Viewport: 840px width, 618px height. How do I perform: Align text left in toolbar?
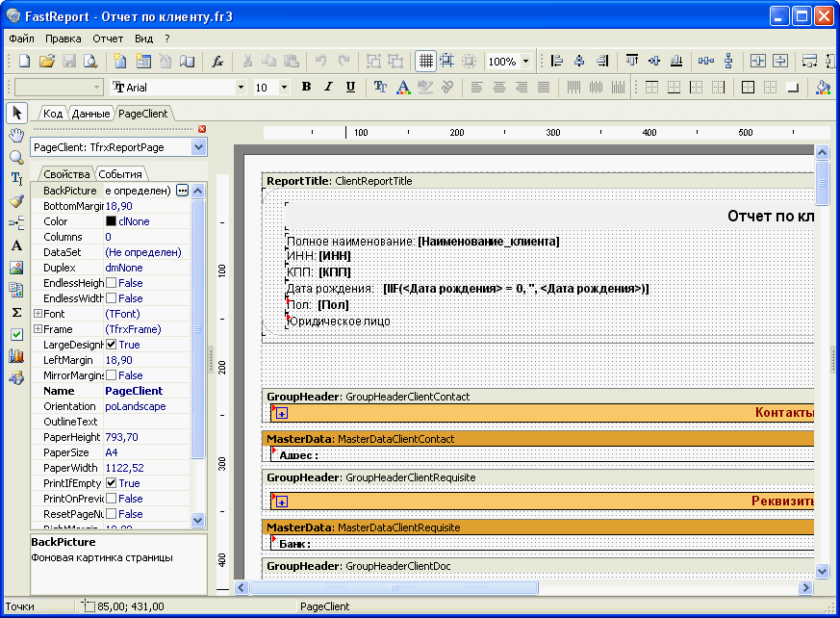coord(476,87)
